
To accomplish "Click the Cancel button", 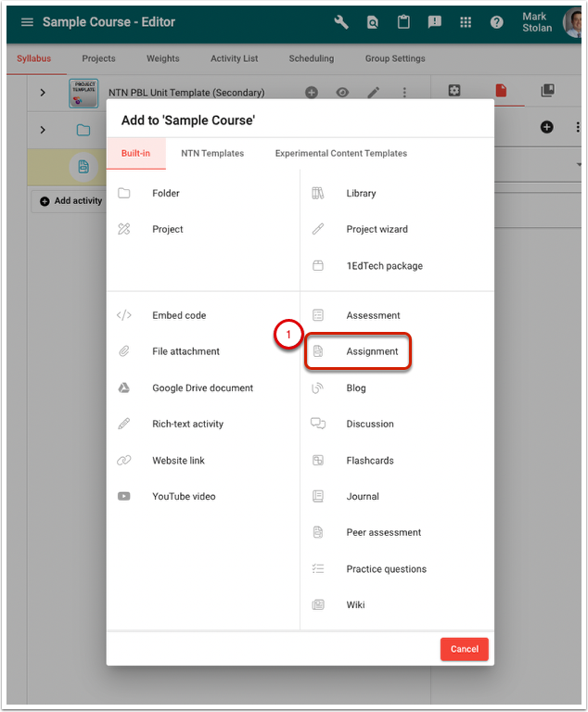I will [x=464, y=649].
